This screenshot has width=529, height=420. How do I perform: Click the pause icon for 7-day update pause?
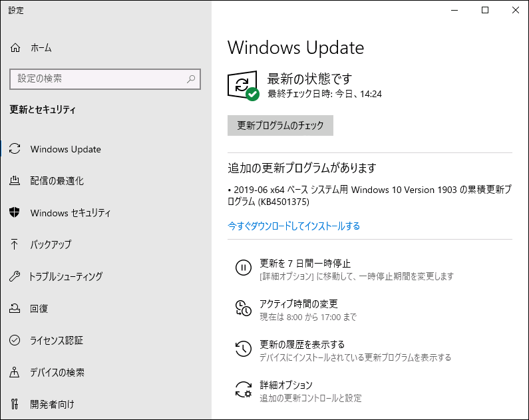244,268
